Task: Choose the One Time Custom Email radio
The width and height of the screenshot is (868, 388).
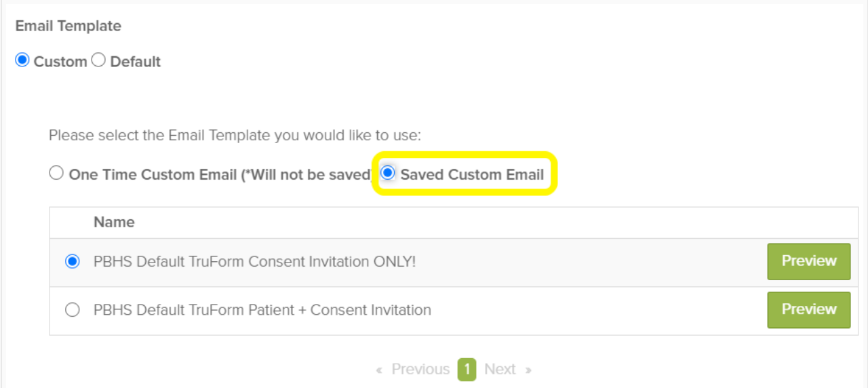Action: click(x=56, y=173)
